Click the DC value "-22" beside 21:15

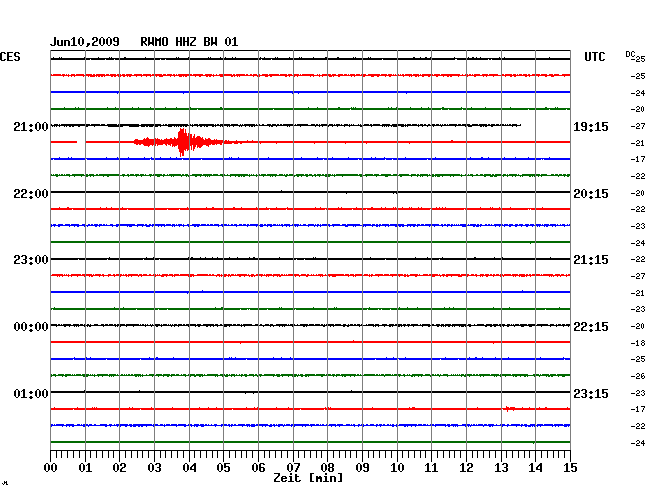638,259
